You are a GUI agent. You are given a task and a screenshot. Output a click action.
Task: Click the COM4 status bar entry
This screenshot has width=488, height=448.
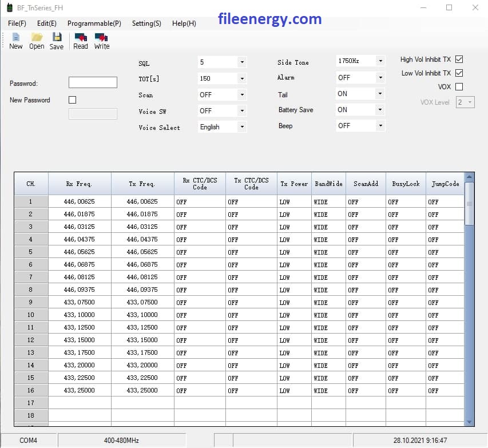(29, 440)
